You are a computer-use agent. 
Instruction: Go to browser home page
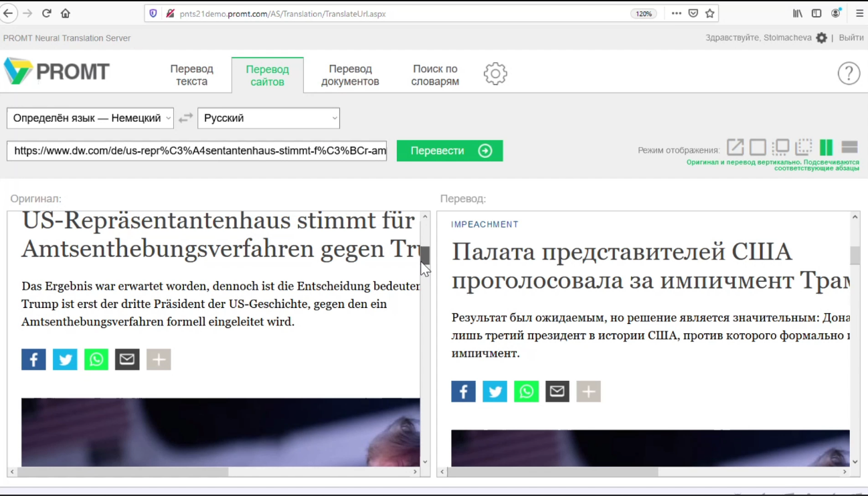pos(66,13)
